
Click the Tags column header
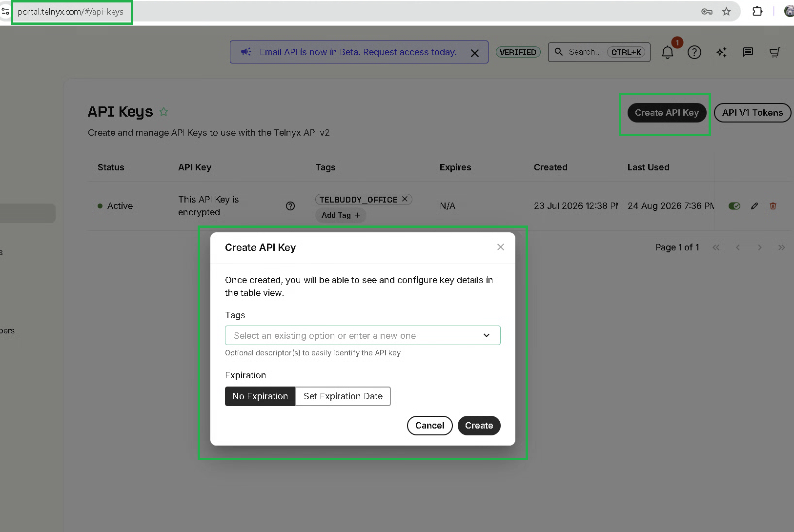[x=326, y=167]
